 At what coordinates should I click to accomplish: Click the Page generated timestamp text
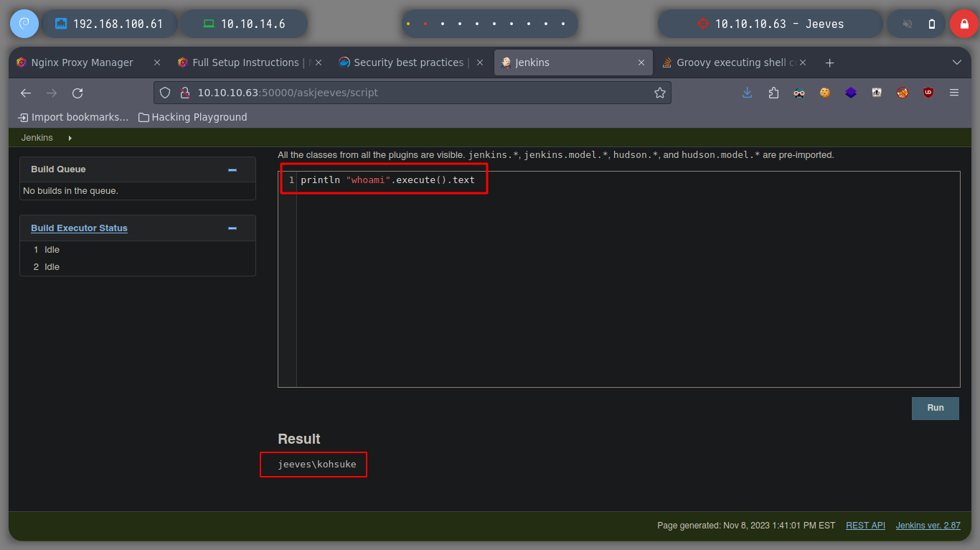coord(746,526)
